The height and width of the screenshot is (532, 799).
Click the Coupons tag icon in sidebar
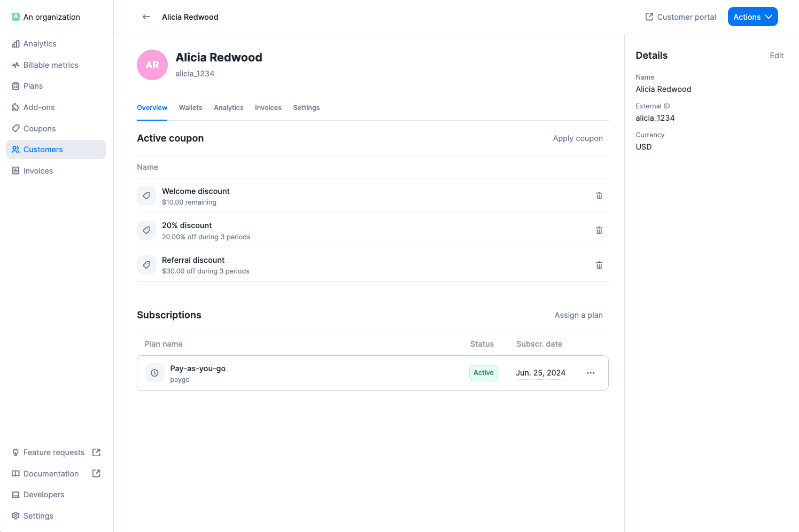[x=15, y=129]
